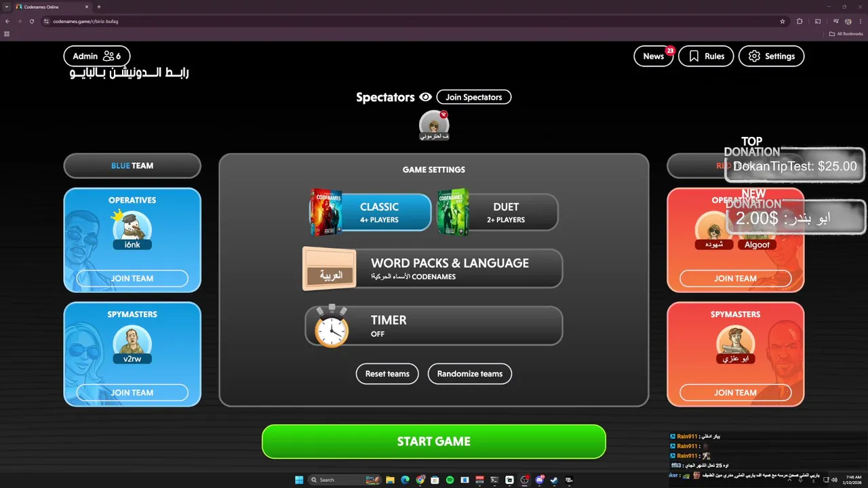Click the Blue Team header
868x488 pixels.
point(132,165)
